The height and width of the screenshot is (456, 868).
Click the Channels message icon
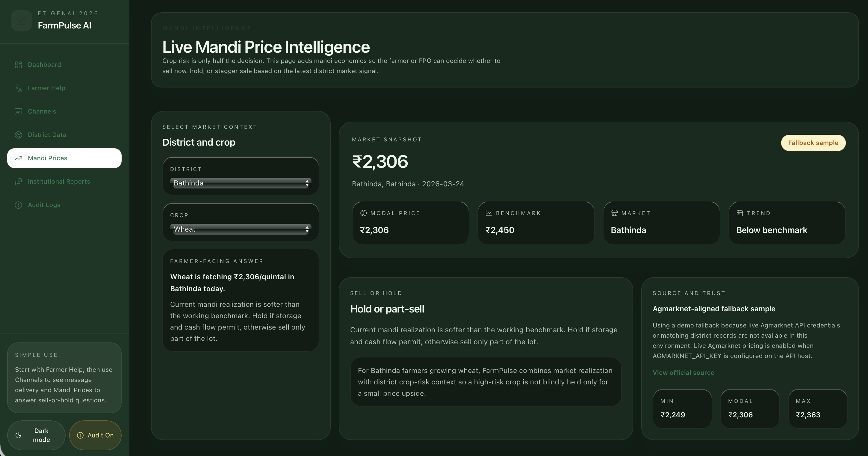pos(19,111)
